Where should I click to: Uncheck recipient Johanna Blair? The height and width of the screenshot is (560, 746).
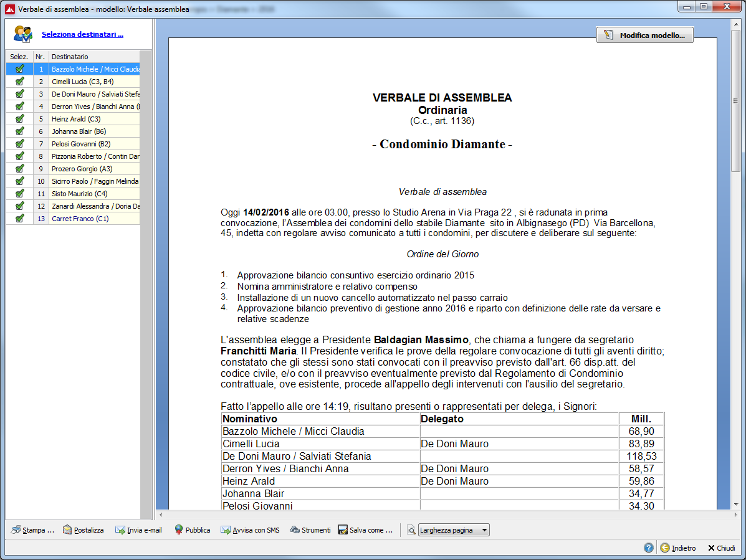pyautogui.click(x=19, y=131)
